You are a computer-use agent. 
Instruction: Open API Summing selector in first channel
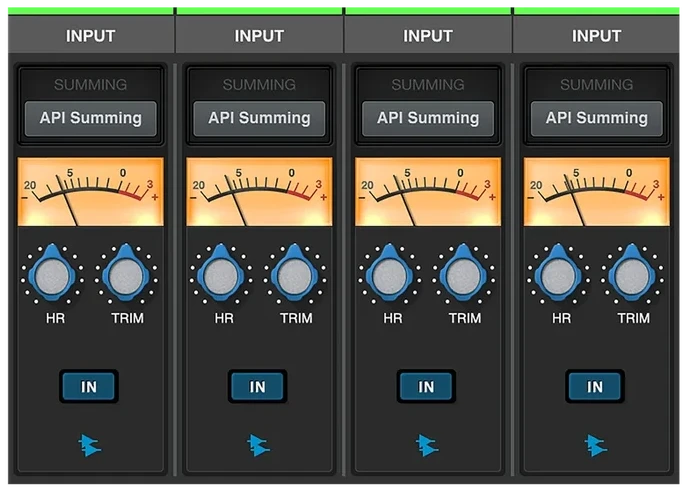(x=91, y=118)
